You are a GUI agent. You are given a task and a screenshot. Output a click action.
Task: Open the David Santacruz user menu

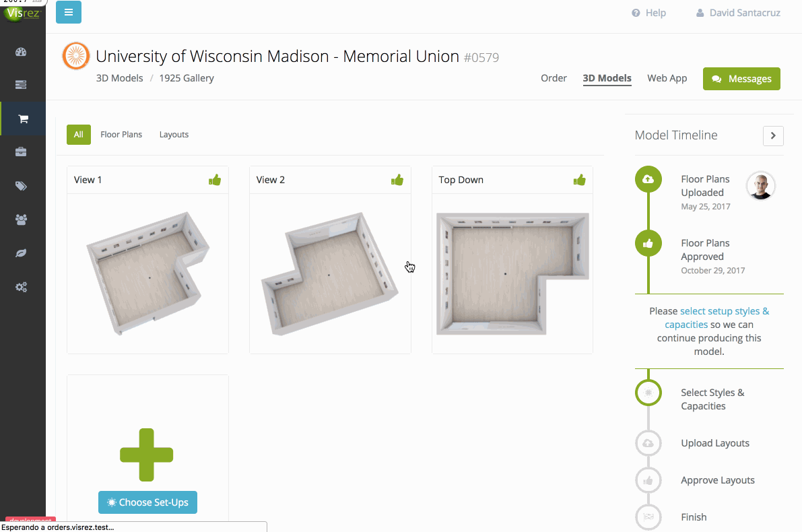738,13
